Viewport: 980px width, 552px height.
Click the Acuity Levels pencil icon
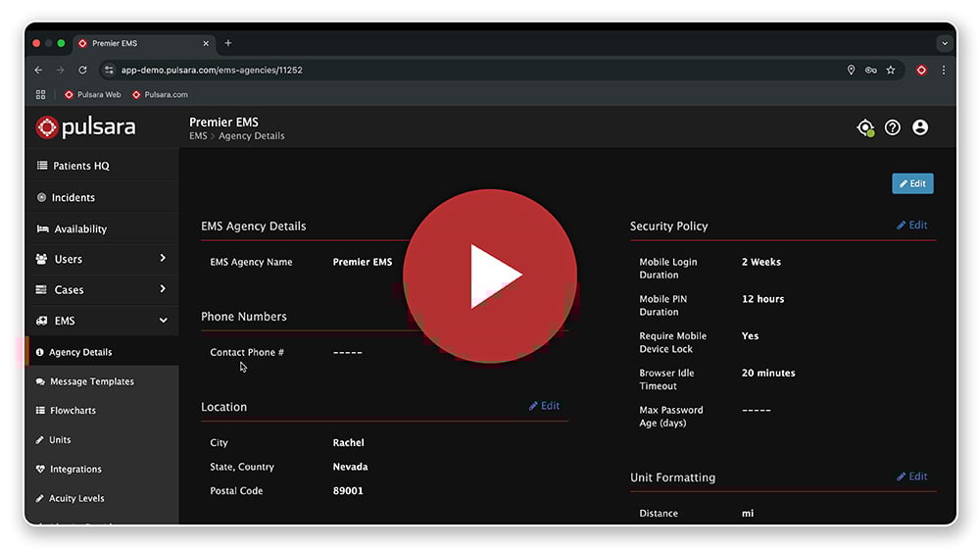(x=40, y=498)
